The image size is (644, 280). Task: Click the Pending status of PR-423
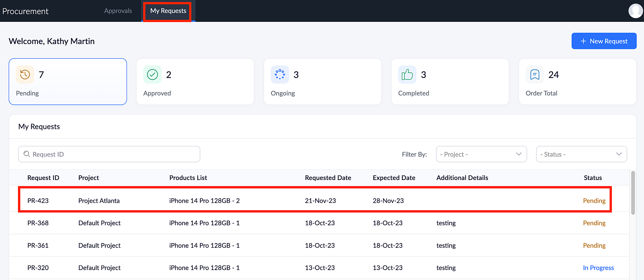pos(594,201)
